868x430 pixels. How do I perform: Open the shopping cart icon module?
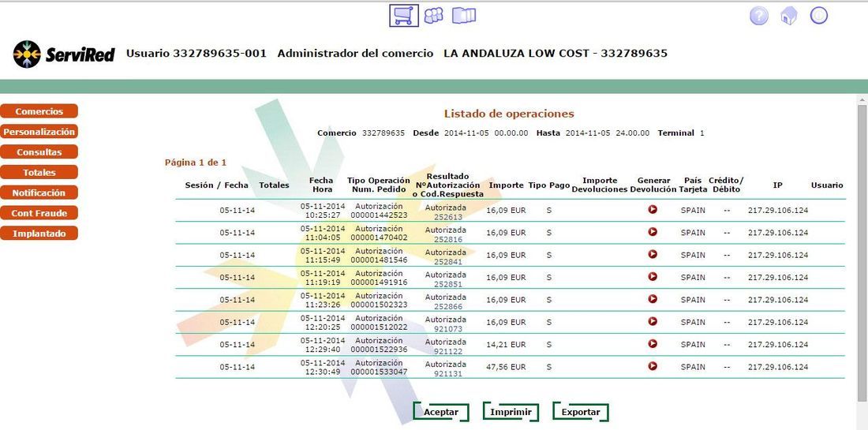[x=403, y=16]
